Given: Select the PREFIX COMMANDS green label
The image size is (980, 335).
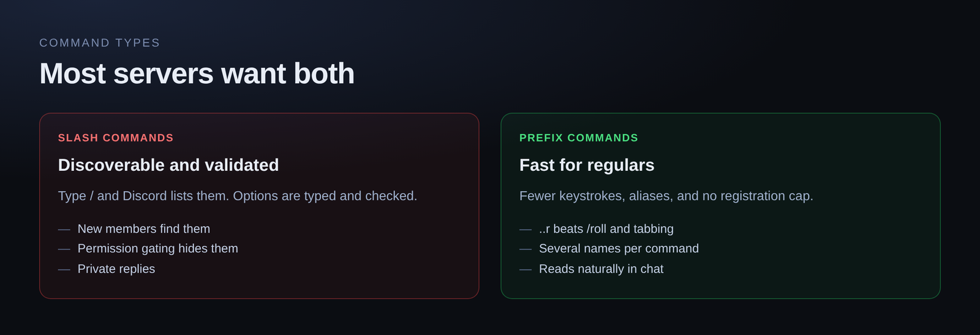Looking at the screenshot, I should 579,138.
